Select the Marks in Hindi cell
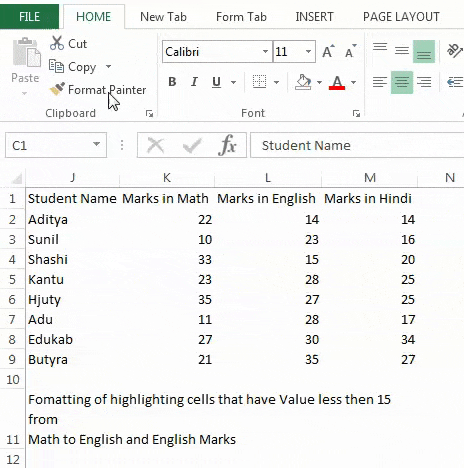Image resolution: width=464 pixels, height=468 pixels. pos(369,199)
